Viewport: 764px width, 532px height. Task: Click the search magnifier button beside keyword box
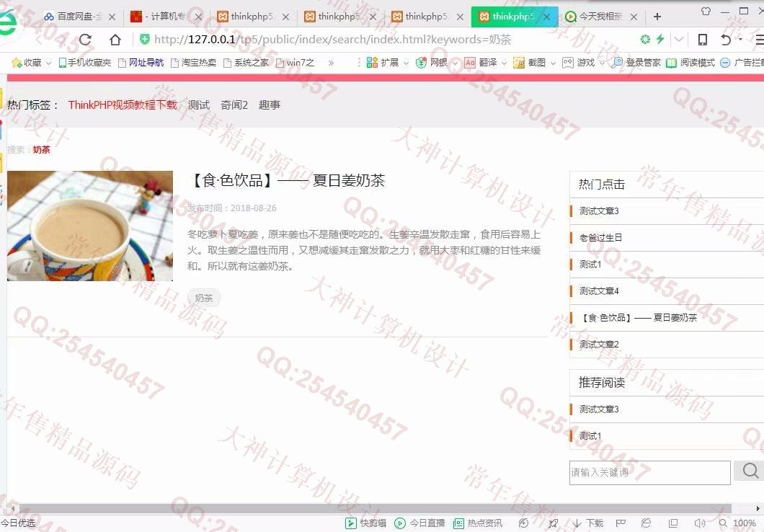click(750, 471)
